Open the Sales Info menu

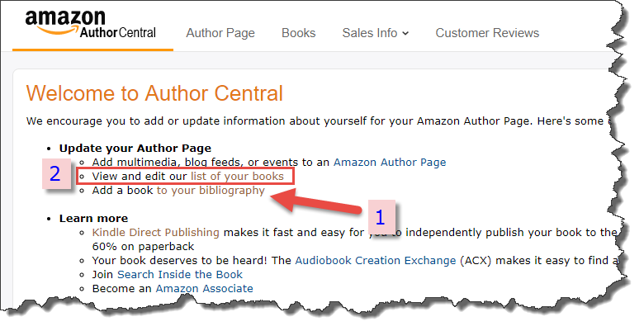click(x=376, y=33)
